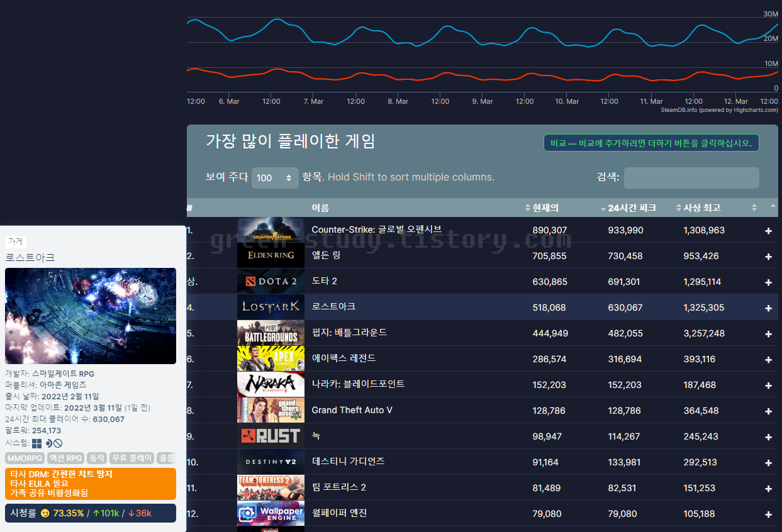Image resolution: width=782 pixels, height=532 pixels.
Task: Select the 동작 tag
Action: pos(97,458)
